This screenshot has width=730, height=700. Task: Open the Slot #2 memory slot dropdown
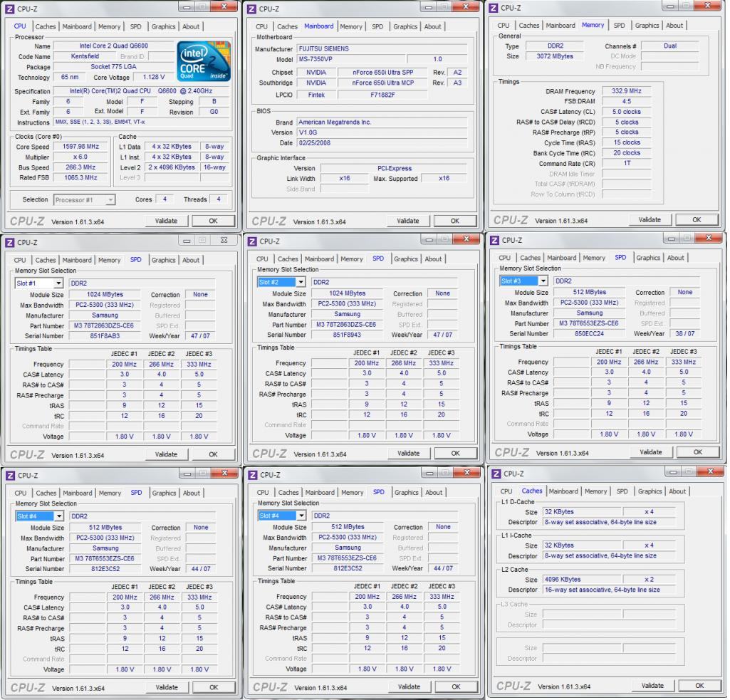click(301, 282)
